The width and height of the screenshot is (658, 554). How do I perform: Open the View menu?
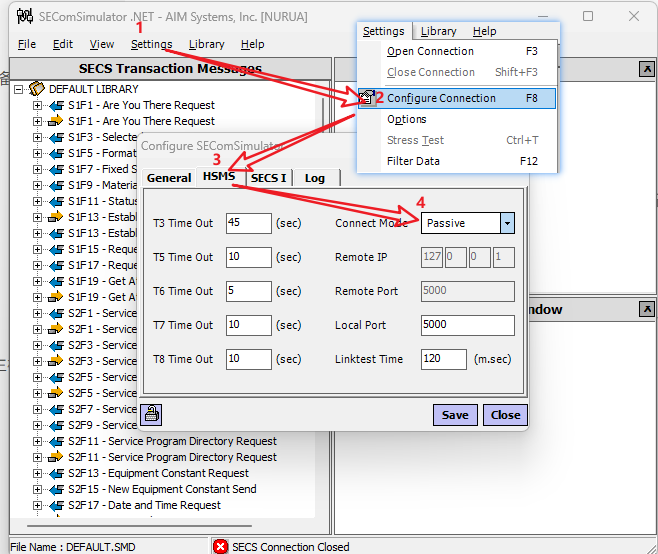[x=102, y=44]
